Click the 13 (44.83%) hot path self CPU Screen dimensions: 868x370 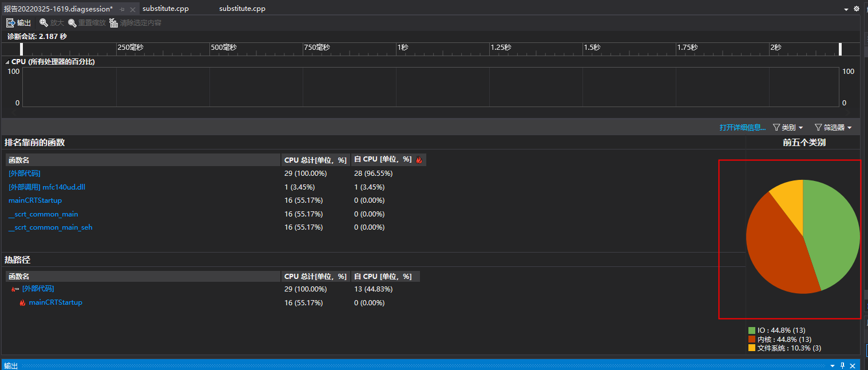point(373,289)
